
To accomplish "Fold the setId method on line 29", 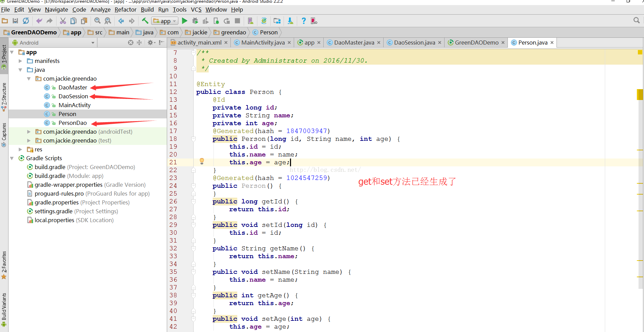I will pos(193,225).
